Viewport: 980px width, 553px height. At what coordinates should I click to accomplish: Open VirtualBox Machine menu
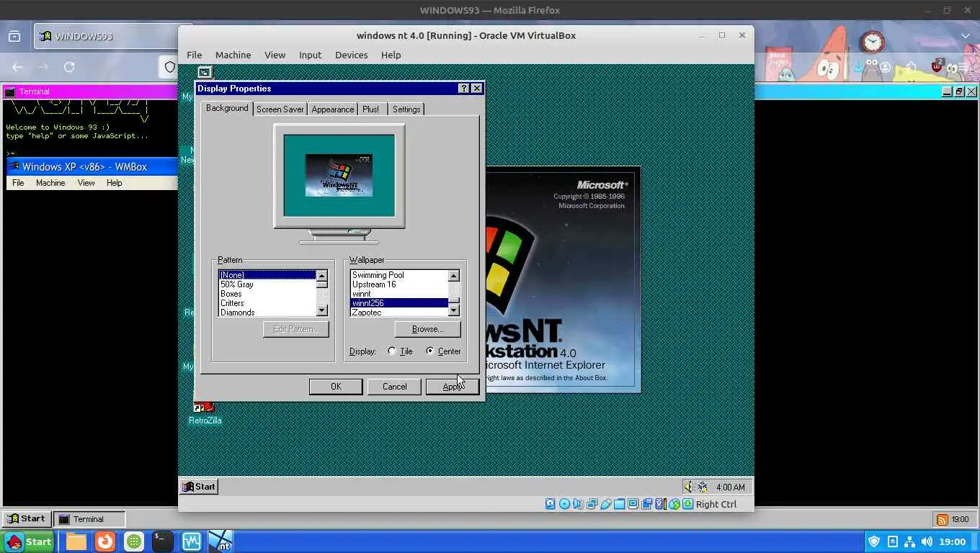[x=233, y=55]
